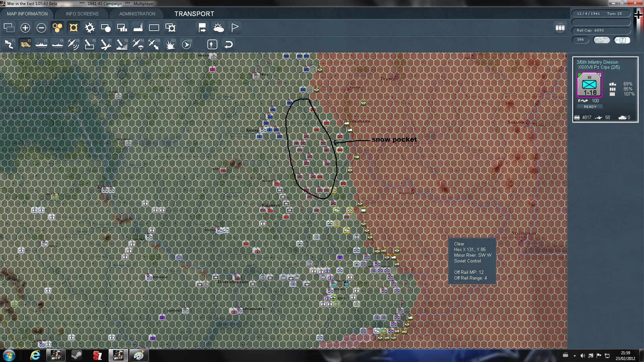
Task: Click the screen-with-bar-chart icon
Action: [122, 28]
